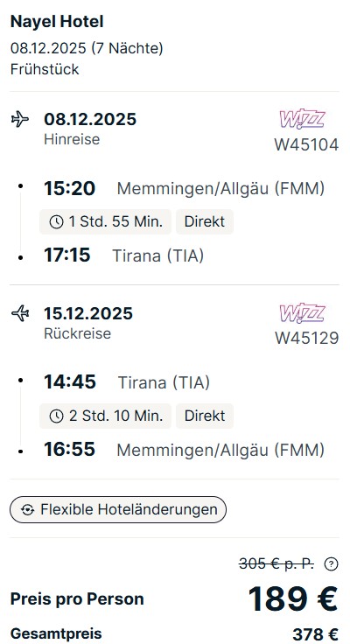
Task: Click the clock icon beside 1 Std. 55 Min.
Action: tap(56, 221)
